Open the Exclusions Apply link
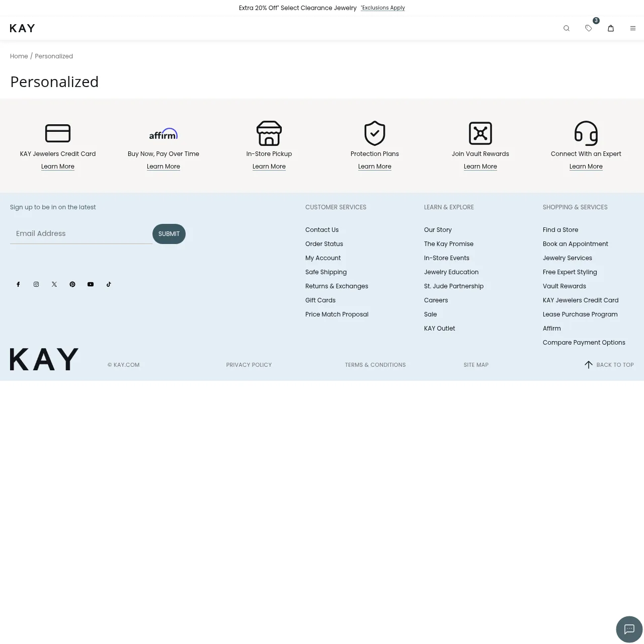Screen dimensions: 644x644 click(383, 8)
